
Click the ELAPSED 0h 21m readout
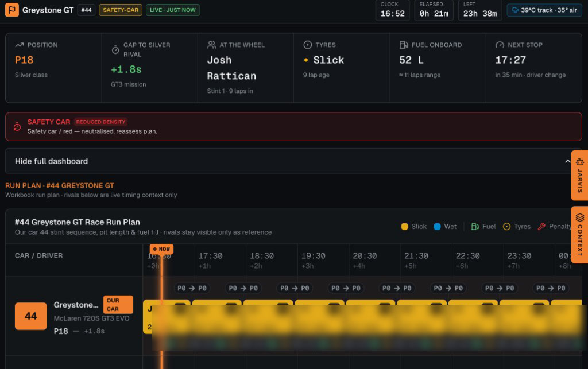[434, 10]
